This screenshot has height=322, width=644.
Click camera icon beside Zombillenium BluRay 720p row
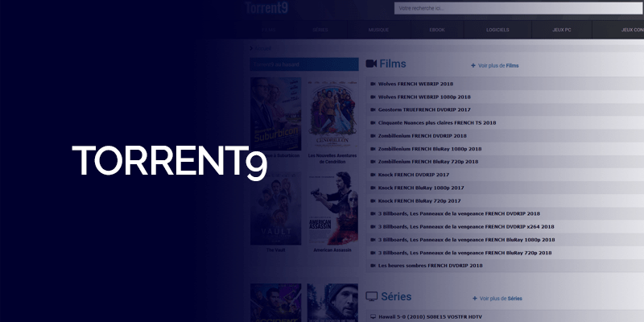pyautogui.click(x=373, y=162)
